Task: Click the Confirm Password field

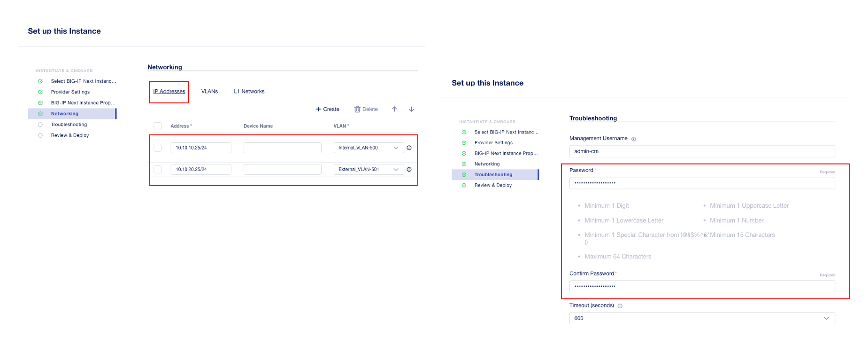Action: tap(702, 286)
